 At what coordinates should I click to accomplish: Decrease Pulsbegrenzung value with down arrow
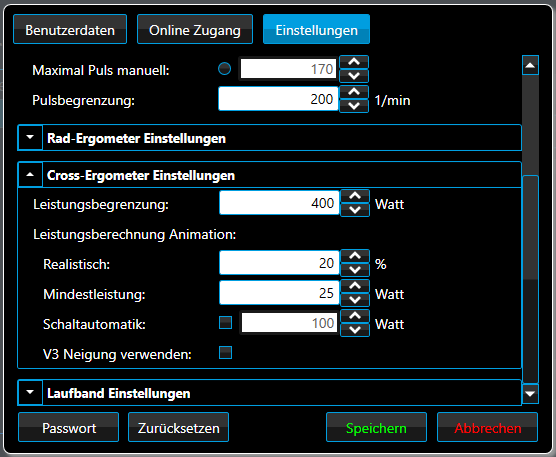354,106
